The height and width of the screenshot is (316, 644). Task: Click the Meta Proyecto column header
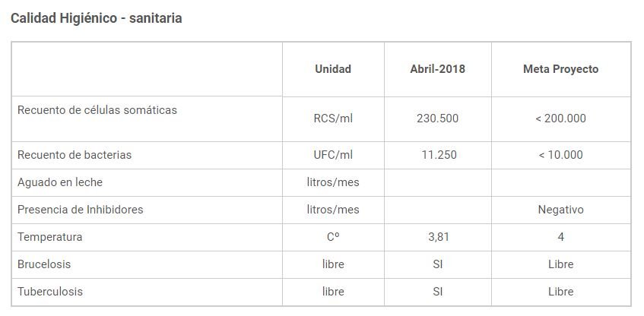click(x=560, y=69)
